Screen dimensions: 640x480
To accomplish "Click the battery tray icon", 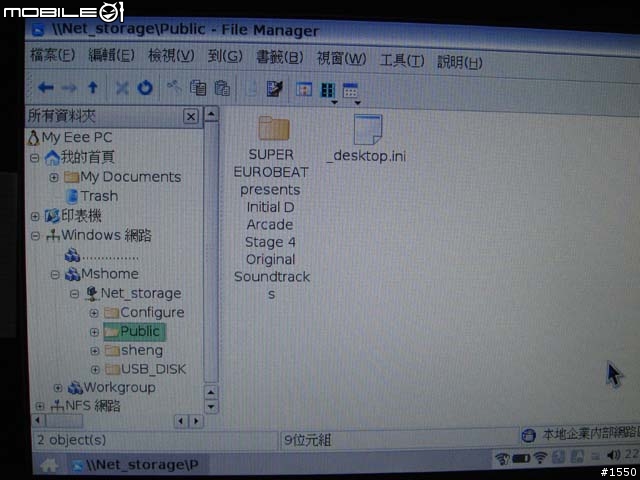I will point(520,459).
